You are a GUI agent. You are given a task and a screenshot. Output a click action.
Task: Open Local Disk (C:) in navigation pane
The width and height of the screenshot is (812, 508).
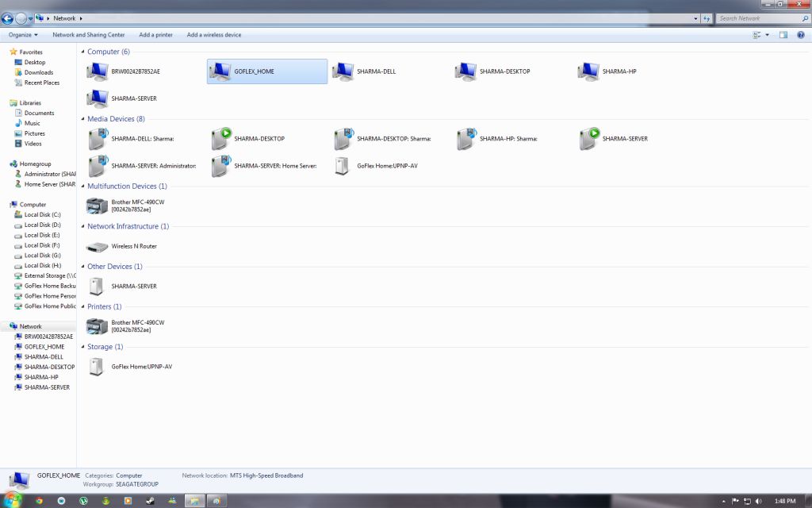tap(42, 215)
